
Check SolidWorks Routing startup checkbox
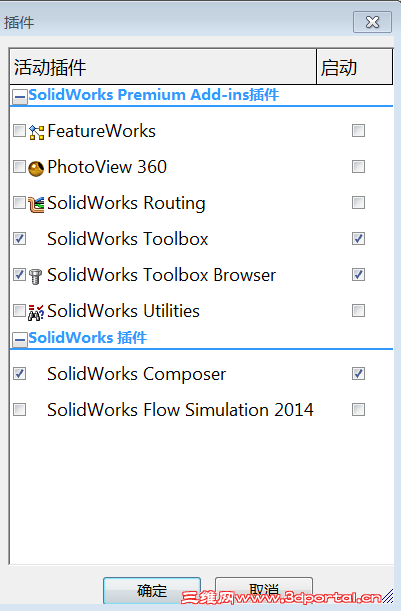click(x=358, y=203)
